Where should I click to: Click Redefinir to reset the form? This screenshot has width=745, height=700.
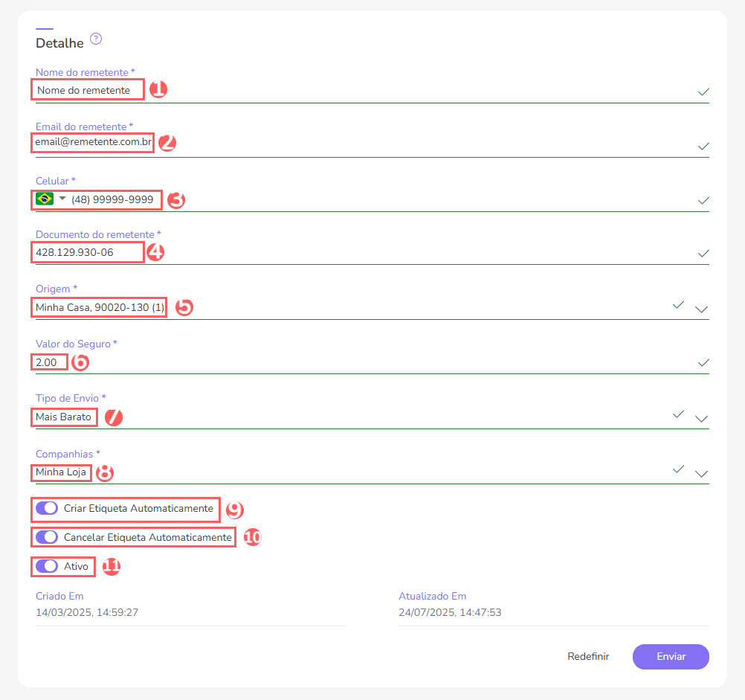(x=588, y=656)
